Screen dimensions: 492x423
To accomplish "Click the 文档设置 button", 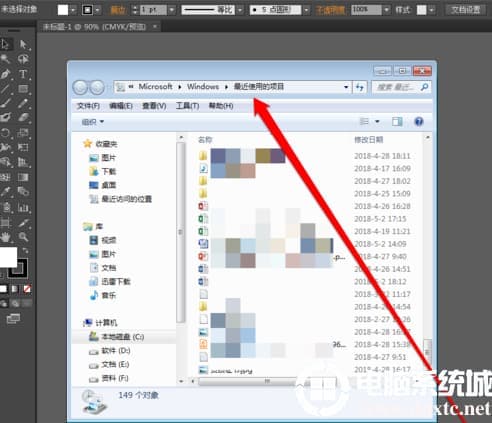I will 466,10.
